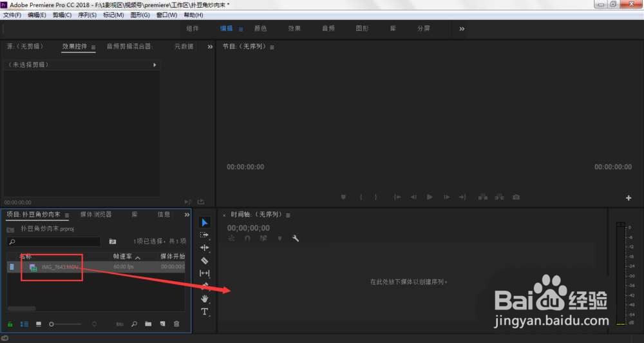The height and width of the screenshot is (343, 644).
Task: Expand the no-clip-selected arrow
Action: click(155, 65)
